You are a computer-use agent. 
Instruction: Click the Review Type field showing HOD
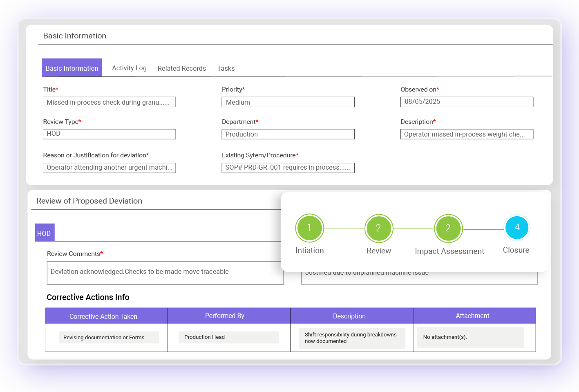(x=110, y=134)
